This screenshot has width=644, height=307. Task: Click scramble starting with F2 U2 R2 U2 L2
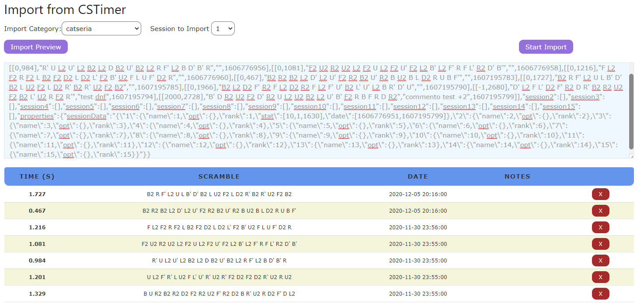[219, 244]
